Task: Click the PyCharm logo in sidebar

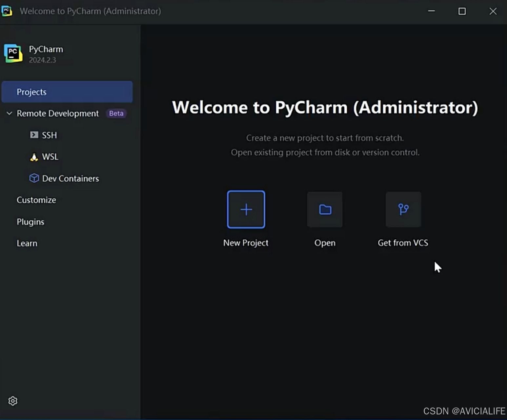Action: tap(13, 53)
